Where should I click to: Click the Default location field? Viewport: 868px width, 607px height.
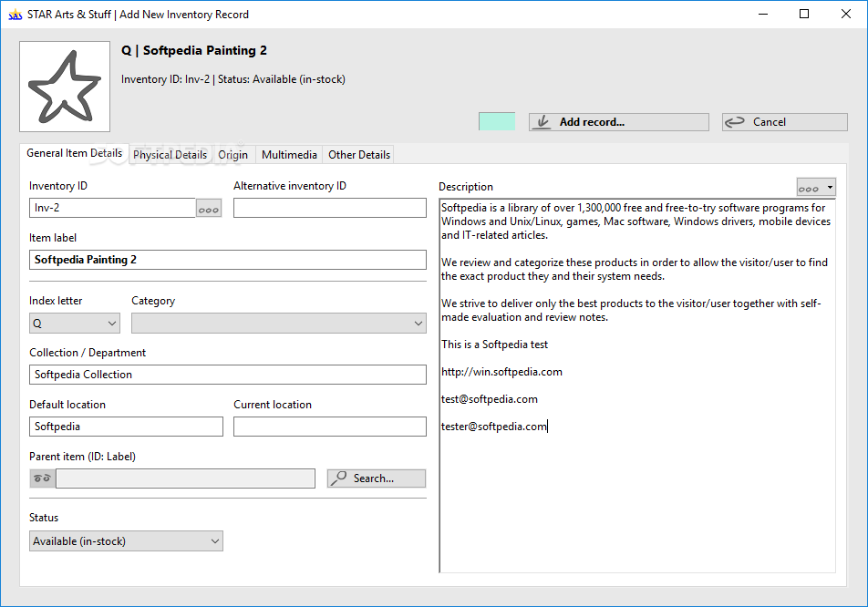coord(126,427)
